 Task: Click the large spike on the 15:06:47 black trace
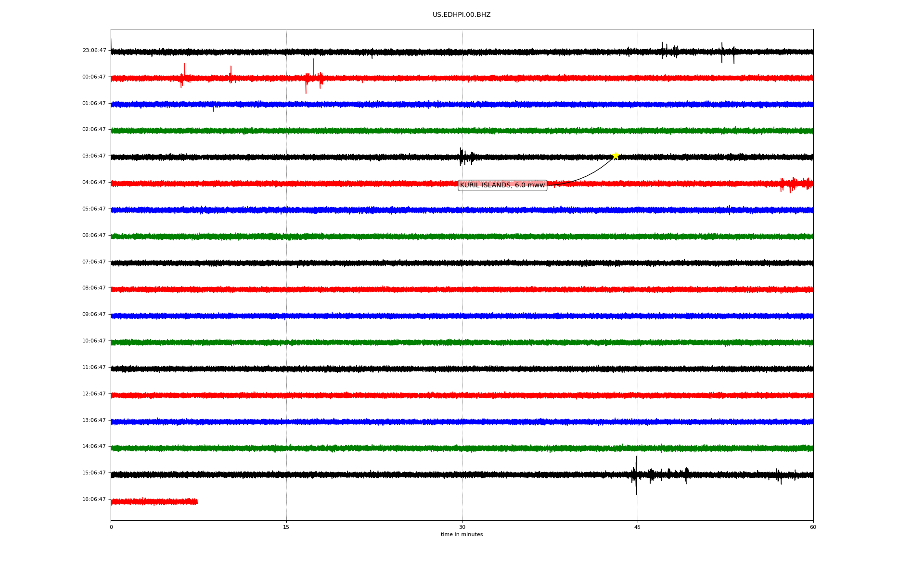pyautogui.click(x=636, y=475)
